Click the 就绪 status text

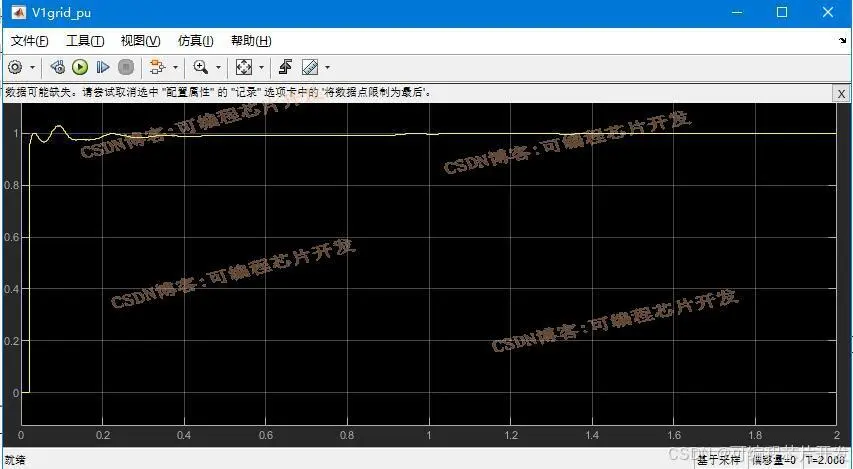click(15, 460)
